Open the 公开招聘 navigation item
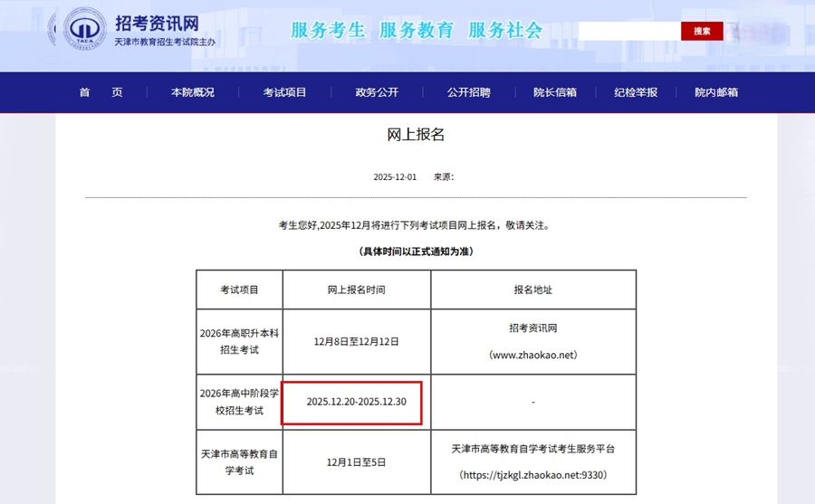 [468, 92]
